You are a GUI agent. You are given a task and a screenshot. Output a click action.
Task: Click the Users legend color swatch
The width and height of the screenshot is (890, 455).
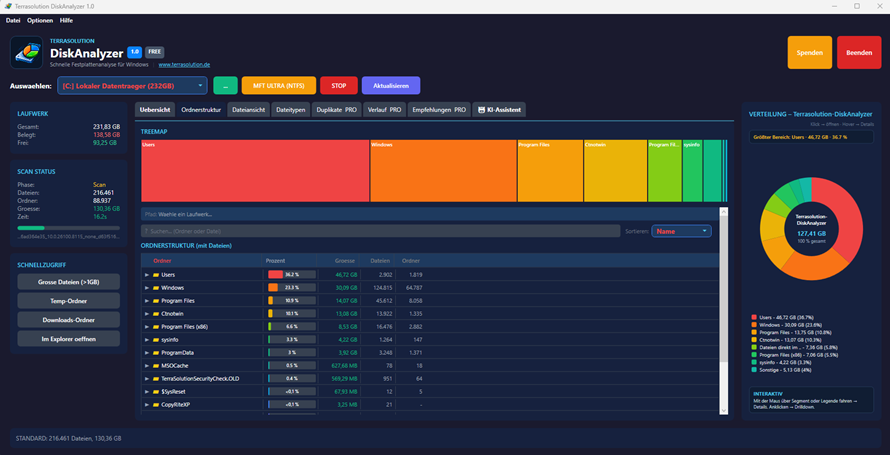point(754,317)
